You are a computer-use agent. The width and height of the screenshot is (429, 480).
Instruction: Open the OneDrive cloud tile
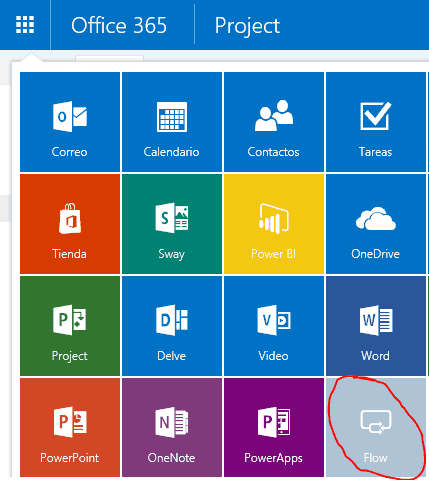pos(376,224)
